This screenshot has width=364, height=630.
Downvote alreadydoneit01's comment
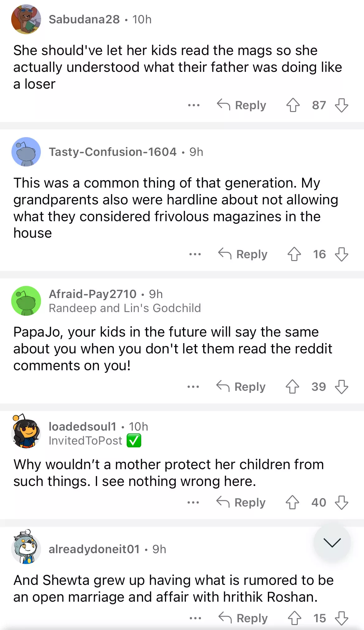tap(341, 618)
